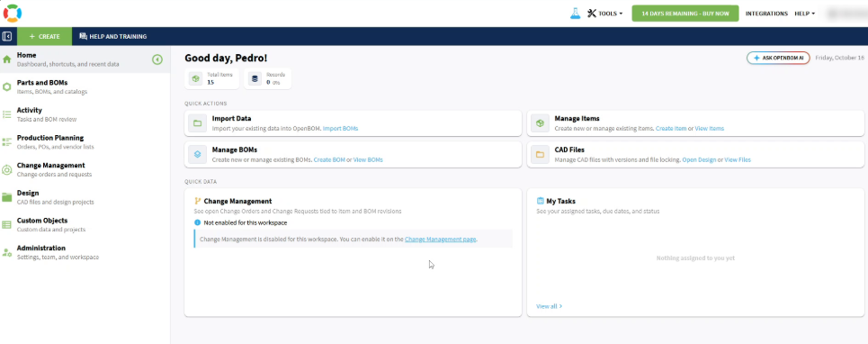Click the Ask OpenBOM AI button
This screenshot has width=868, height=344.
[x=778, y=58]
